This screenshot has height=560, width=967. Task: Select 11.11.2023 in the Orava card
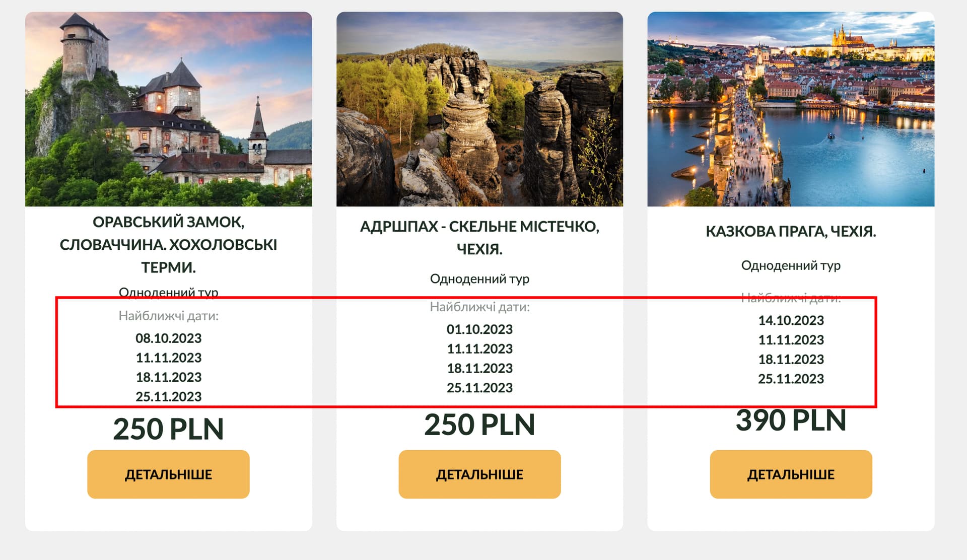pos(168,358)
